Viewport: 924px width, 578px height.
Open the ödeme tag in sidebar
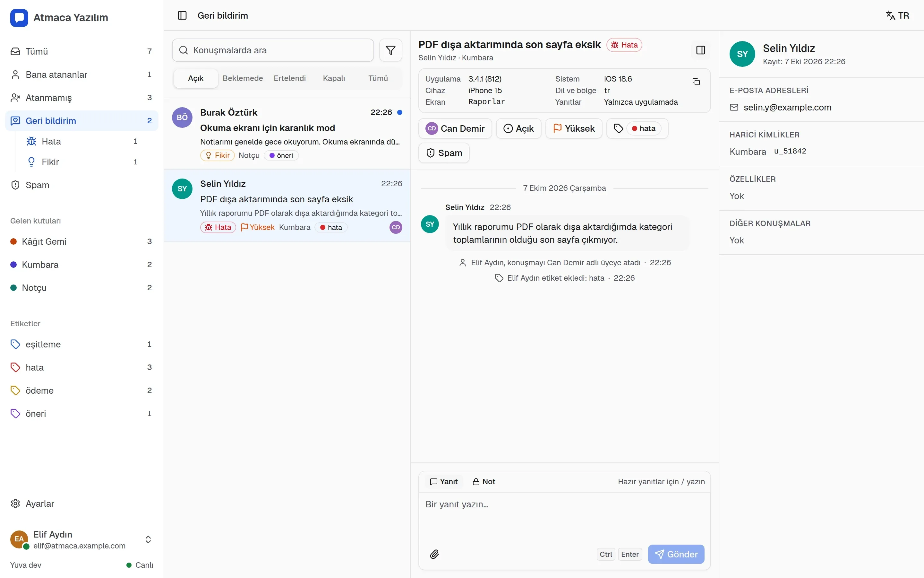click(82, 390)
